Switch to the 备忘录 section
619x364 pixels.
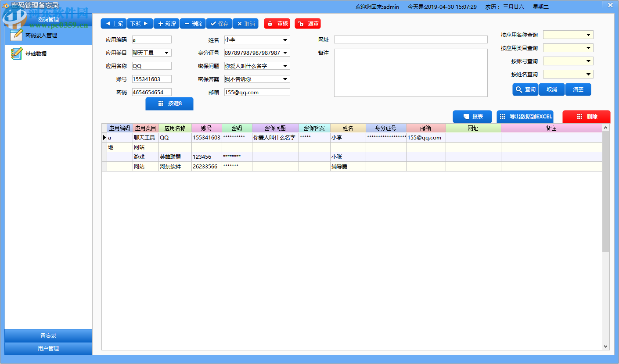47,335
